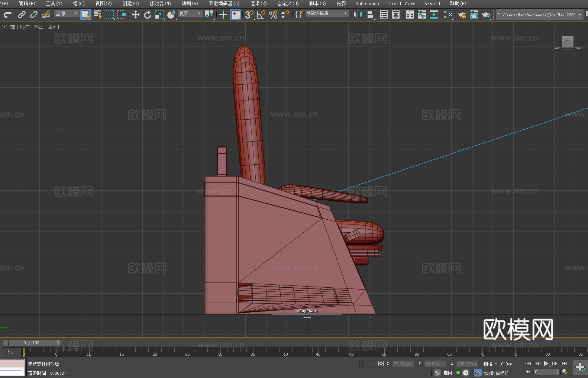Open the 修改器(M) menu
This screenshot has height=378, width=588.
[x=160, y=3]
